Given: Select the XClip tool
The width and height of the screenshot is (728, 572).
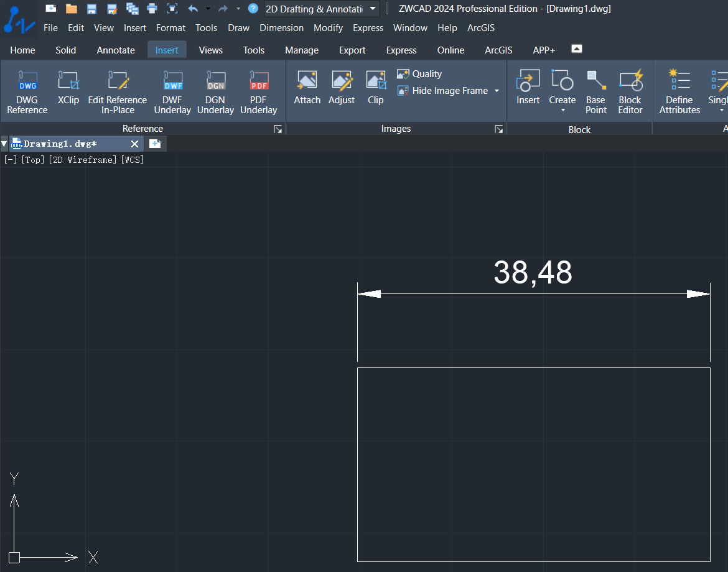Looking at the screenshot, I should coord(68,88).
